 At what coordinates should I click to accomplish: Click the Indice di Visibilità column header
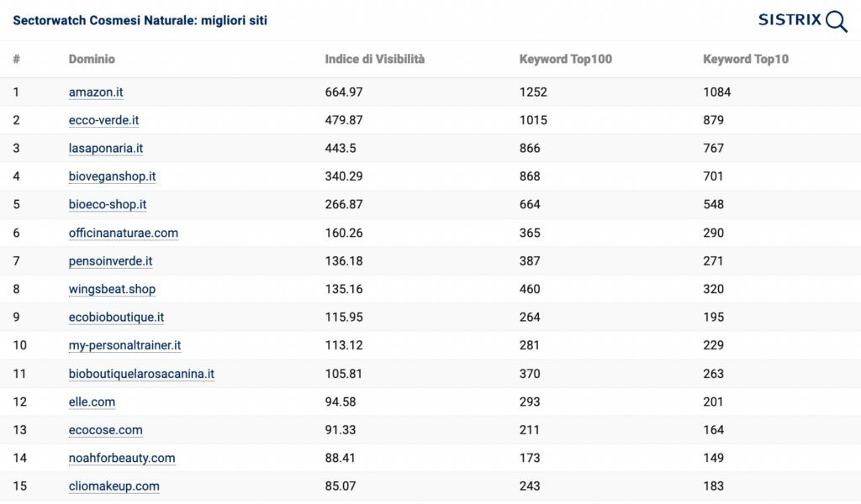pos(374,59)
